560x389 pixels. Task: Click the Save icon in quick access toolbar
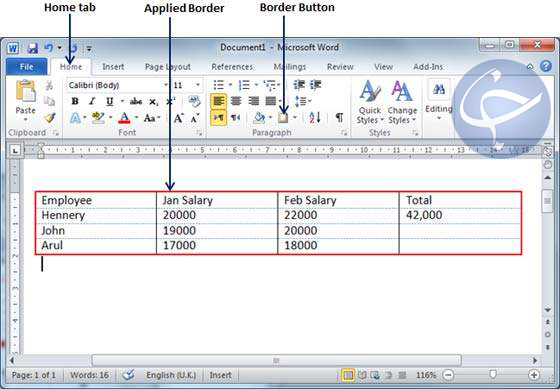[32, 48]
